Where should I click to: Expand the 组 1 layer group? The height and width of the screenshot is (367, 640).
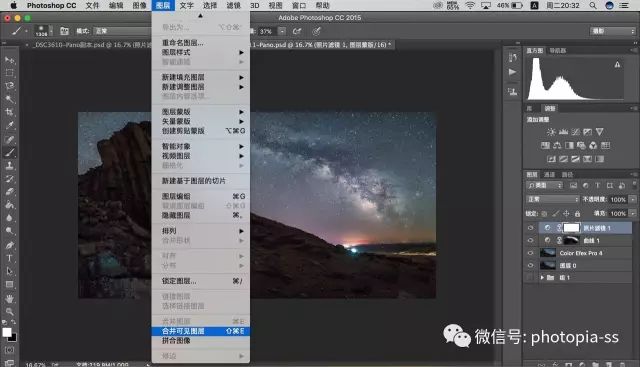[x=542, y=278]
